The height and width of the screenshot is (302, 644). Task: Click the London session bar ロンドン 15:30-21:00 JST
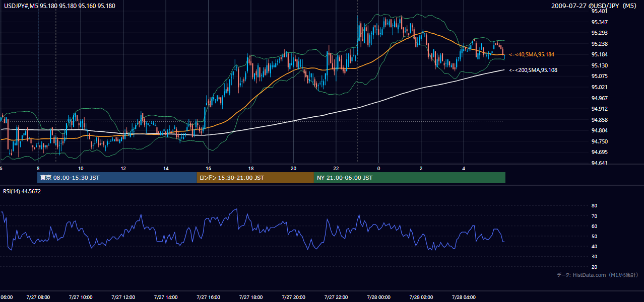255,178
